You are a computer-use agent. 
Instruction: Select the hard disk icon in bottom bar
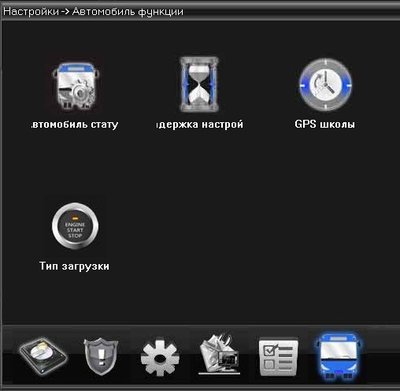click(x=43, y=355)
